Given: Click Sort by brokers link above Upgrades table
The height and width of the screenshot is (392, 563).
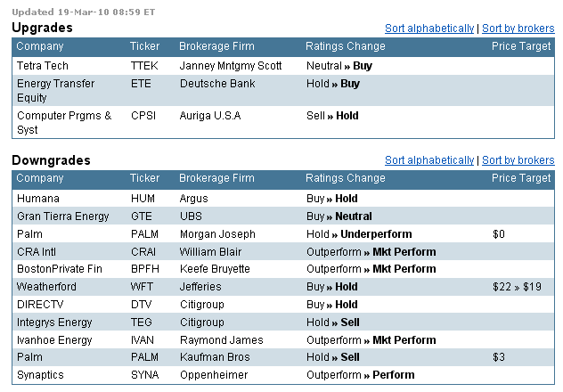Looking at the screenshot, I should pyautogui.click(x=518, y=29).
